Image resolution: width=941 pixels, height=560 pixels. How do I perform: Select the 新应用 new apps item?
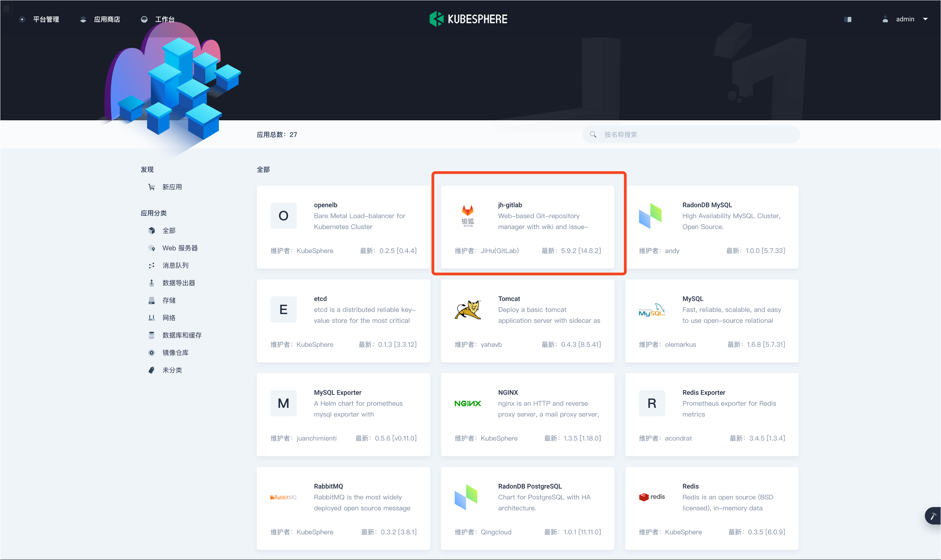tap(172, 187)
